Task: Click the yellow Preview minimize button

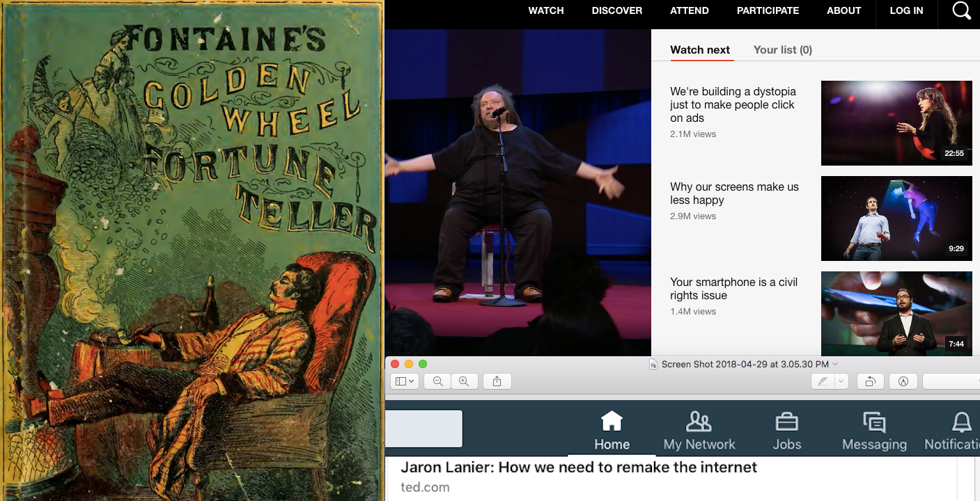Action: 408,364
